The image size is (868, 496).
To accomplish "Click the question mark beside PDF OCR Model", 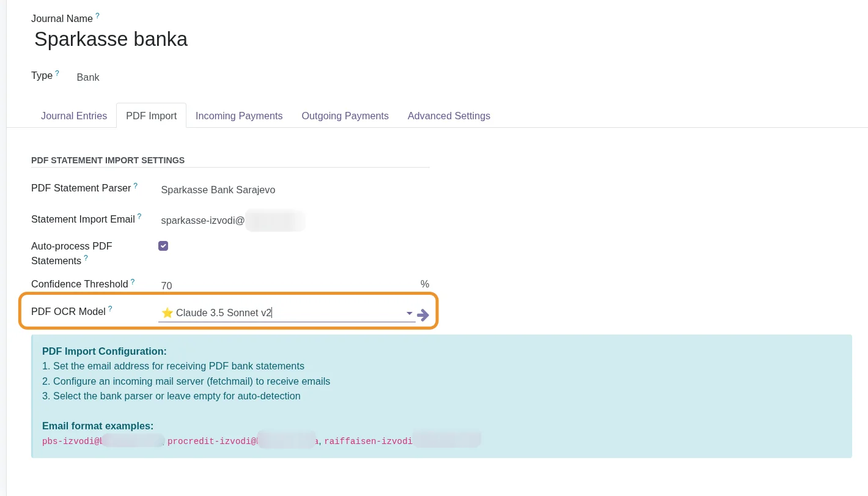I will 110,309.
